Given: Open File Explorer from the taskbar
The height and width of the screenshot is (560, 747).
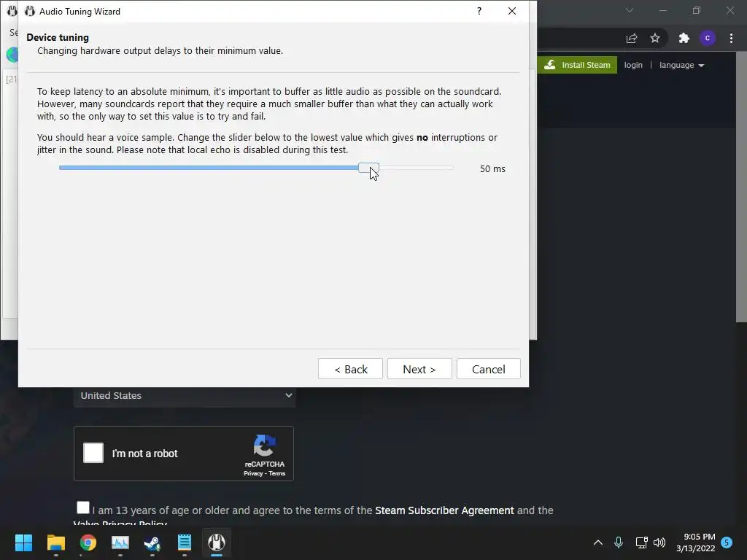Looking at the screenshot, I should [55, 542].
